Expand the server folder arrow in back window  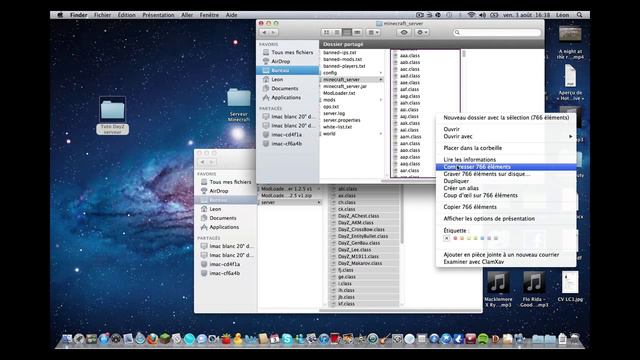click(x=319, y=202)
